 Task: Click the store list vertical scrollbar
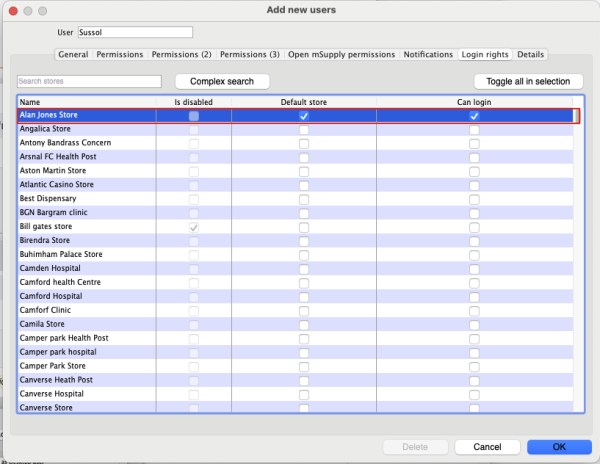point(578,260)
